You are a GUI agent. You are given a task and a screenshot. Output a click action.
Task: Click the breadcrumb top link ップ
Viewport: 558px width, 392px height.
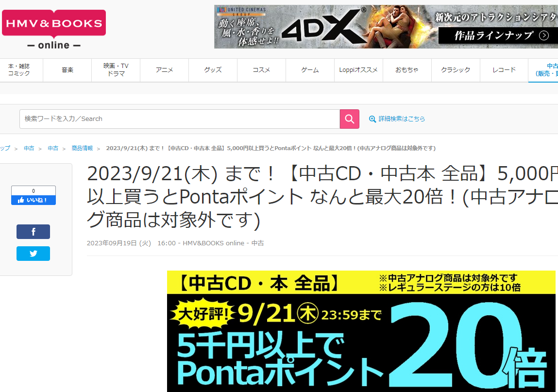5,148
